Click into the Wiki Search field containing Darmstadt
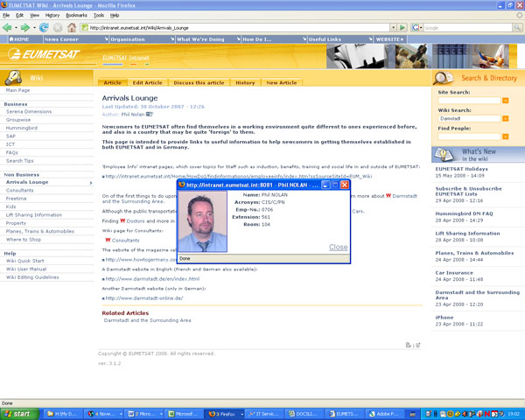Viewport: 525px width, 420px height. 469,119
